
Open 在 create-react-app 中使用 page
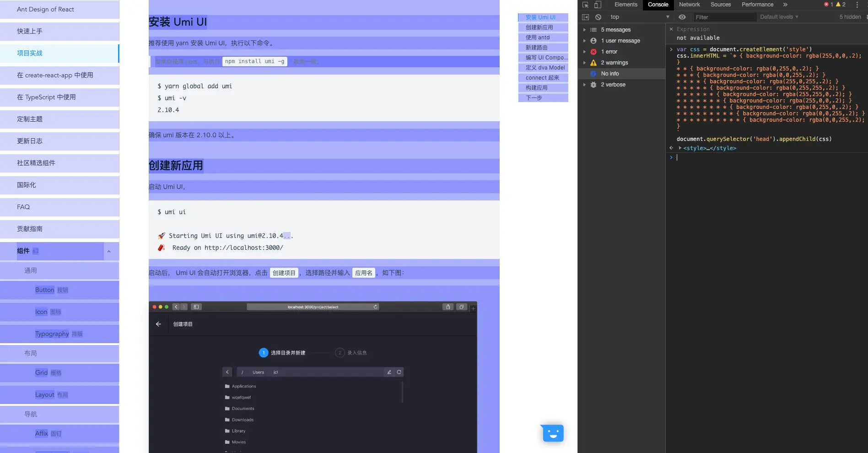(x=59, y=75)
